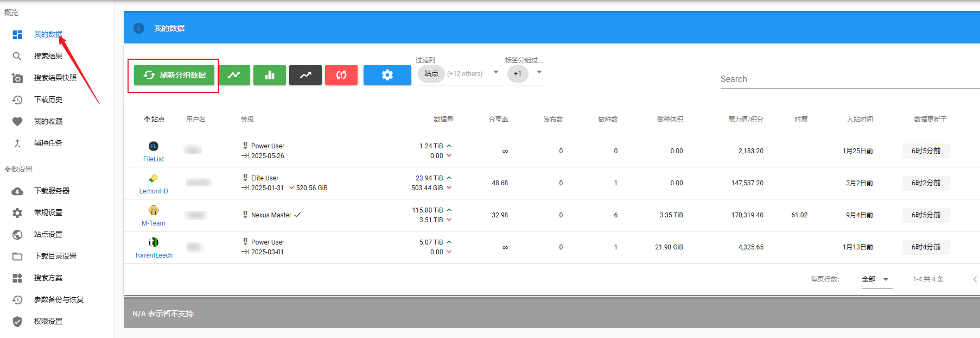
Task: Open the green bar chart statistics button
Action: point(269,75)
